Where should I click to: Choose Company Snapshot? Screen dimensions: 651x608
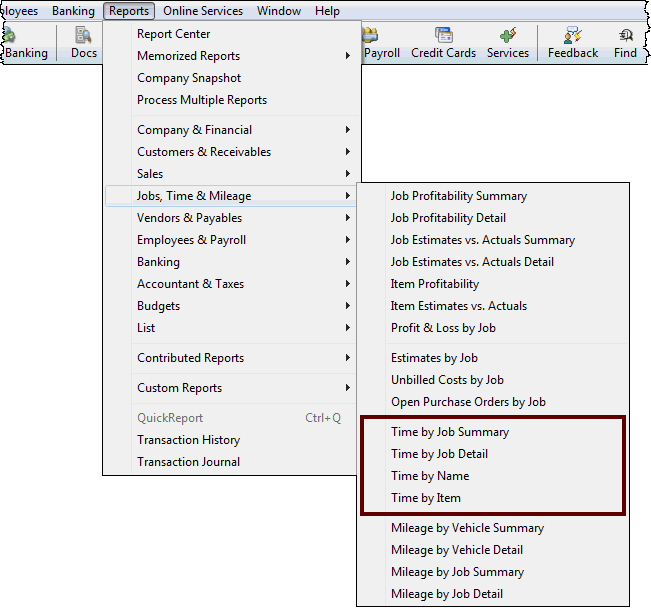(231, 78)
